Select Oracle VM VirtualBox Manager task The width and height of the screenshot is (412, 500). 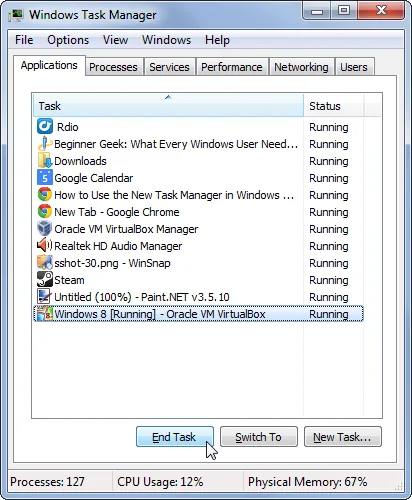tap(198, 229)
